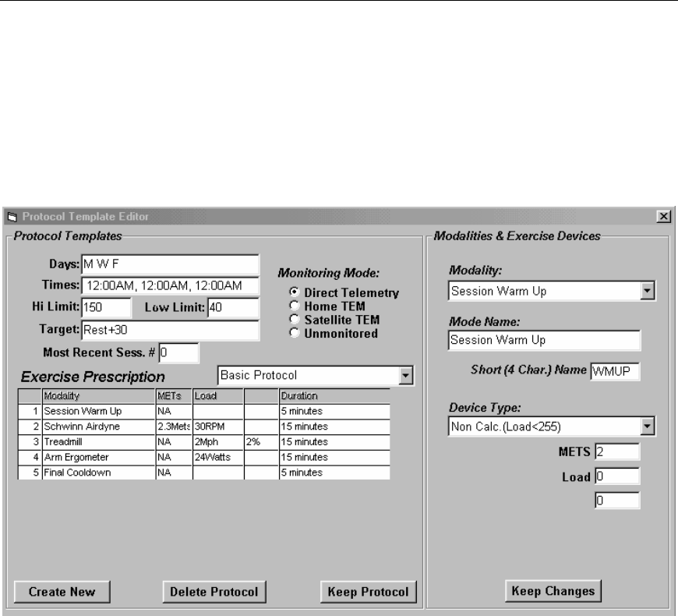Image resolution: width=678 pixels, height=616 pixels.
Task: Click the 2% grade cell
Action: click(262, 442)
